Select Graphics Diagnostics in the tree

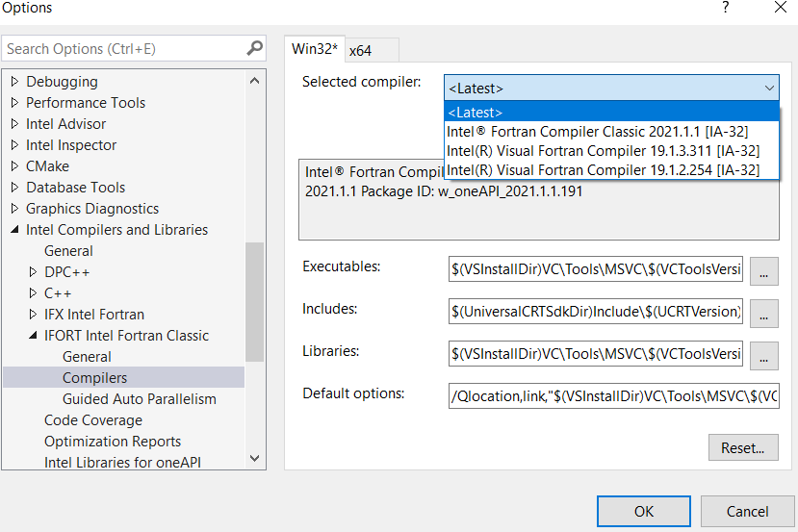point(92,209)
